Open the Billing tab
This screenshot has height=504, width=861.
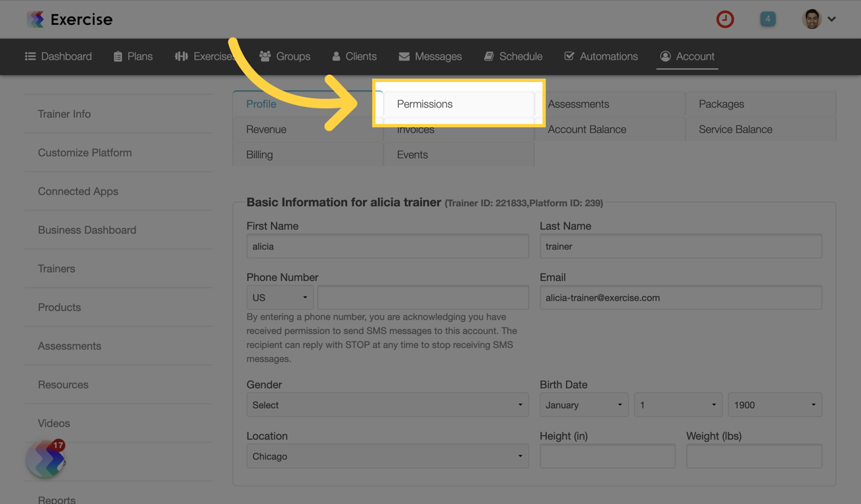point(258,154)
